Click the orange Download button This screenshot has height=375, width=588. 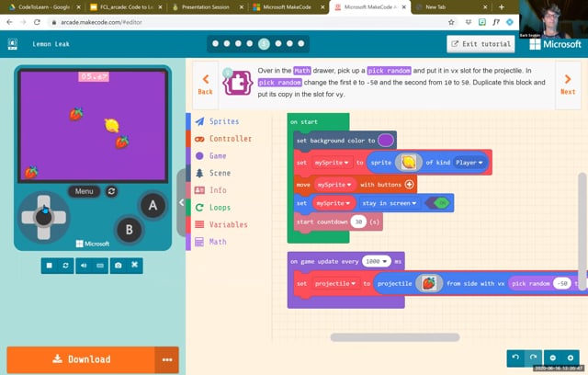pyautogui.click(x=81, y=359)
